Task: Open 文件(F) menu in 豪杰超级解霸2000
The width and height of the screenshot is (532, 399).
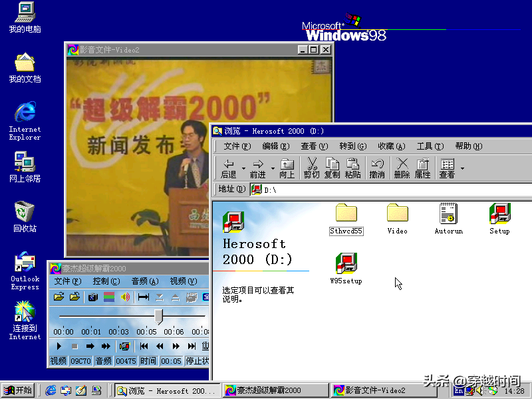Action: 68,281
